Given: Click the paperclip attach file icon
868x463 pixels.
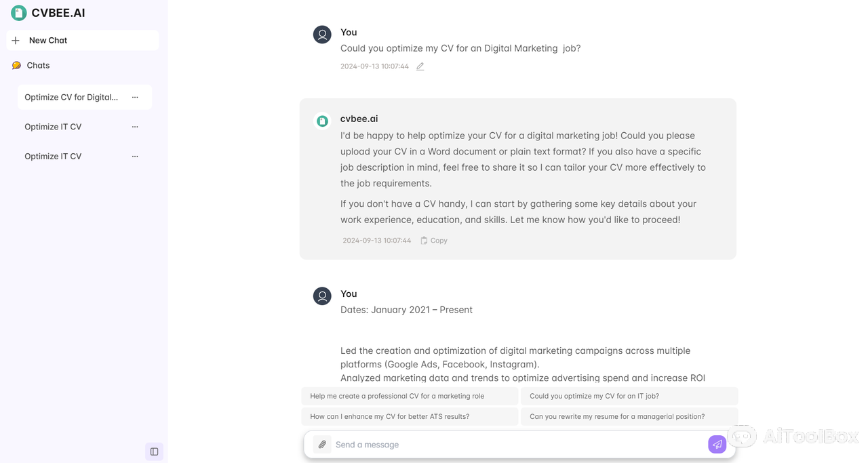Looking at the screenshot, I should [x=322, y=445].
